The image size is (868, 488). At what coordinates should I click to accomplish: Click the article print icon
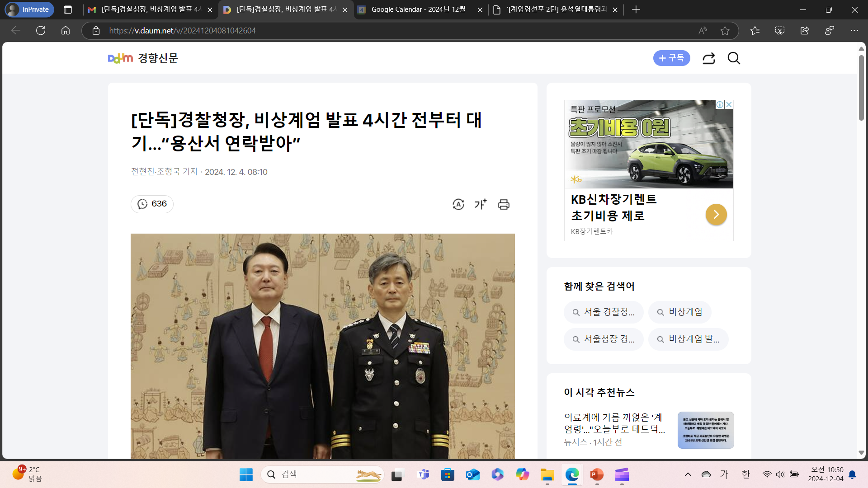coord(504,205)
